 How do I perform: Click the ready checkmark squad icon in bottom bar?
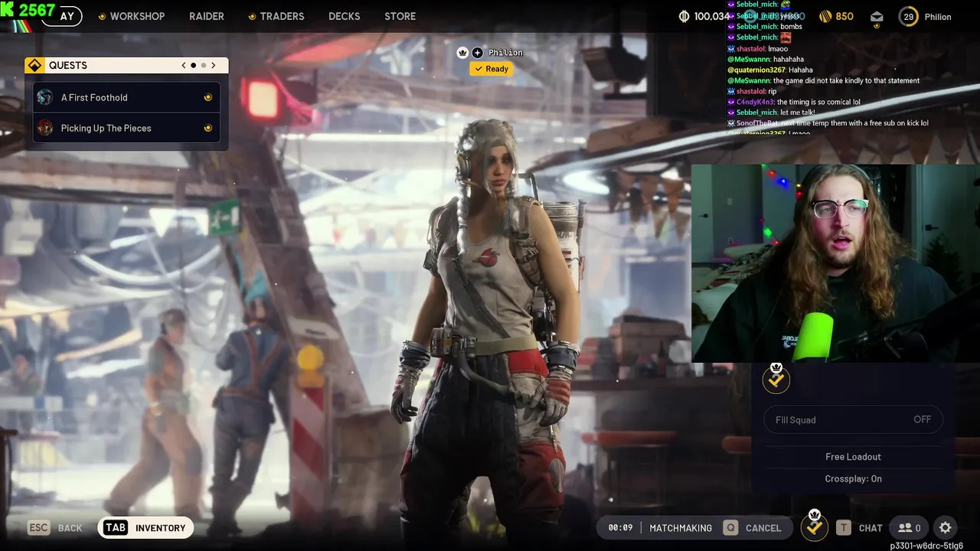pos(815,527)
